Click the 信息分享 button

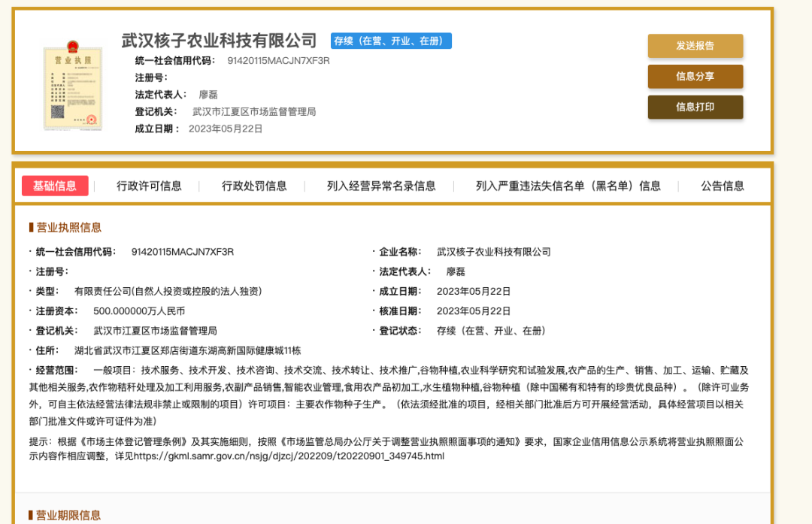click(x=695, y=77)
